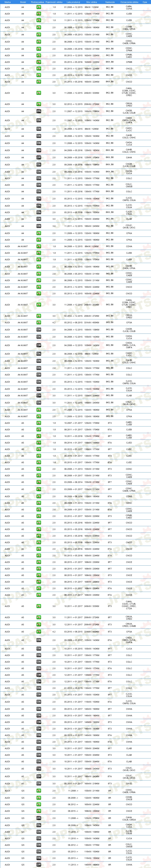
Task: Select the 245kW / 333KM cell in A4 row
Action: pyautogui.click(x=92, y=93)
